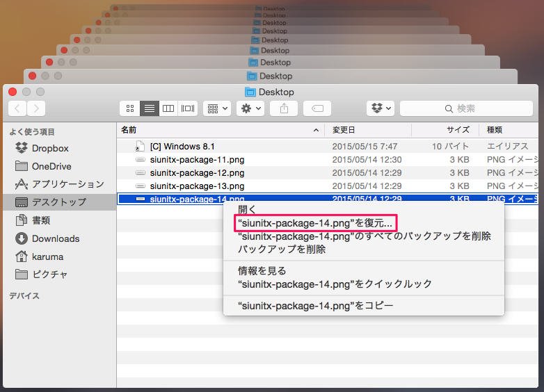Viewport: 544px width, 392px height.
Task: Switch to Cover Flow view
Action: (x=188, y=108)
